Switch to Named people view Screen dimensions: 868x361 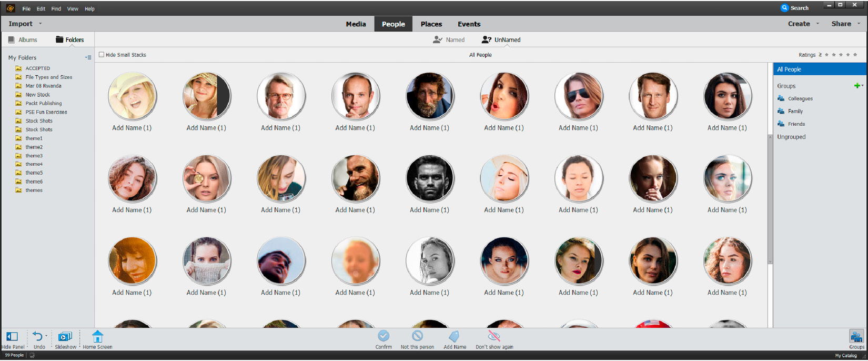(x=449, y=40)
